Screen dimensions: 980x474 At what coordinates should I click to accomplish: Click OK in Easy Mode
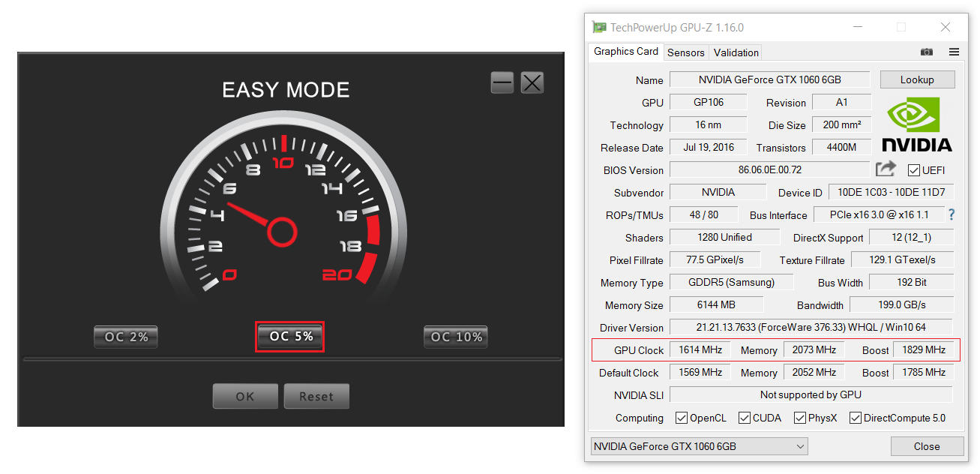245,397
